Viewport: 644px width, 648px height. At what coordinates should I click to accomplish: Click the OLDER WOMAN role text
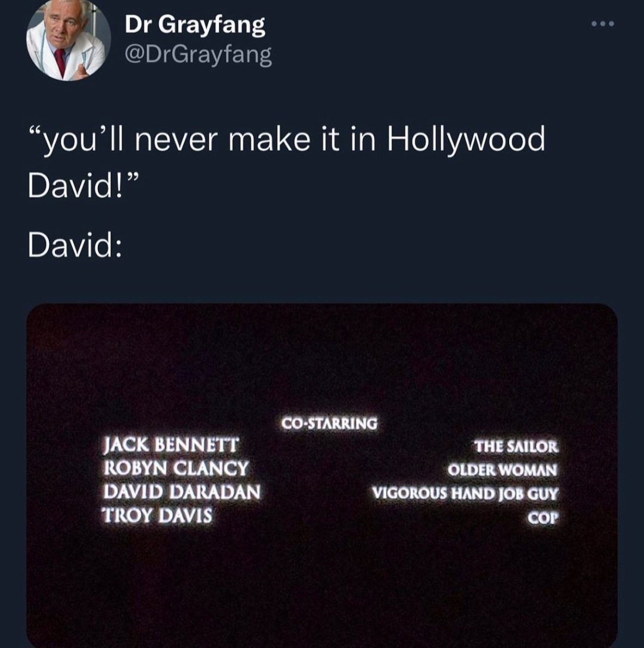click(x=502, y=470)
